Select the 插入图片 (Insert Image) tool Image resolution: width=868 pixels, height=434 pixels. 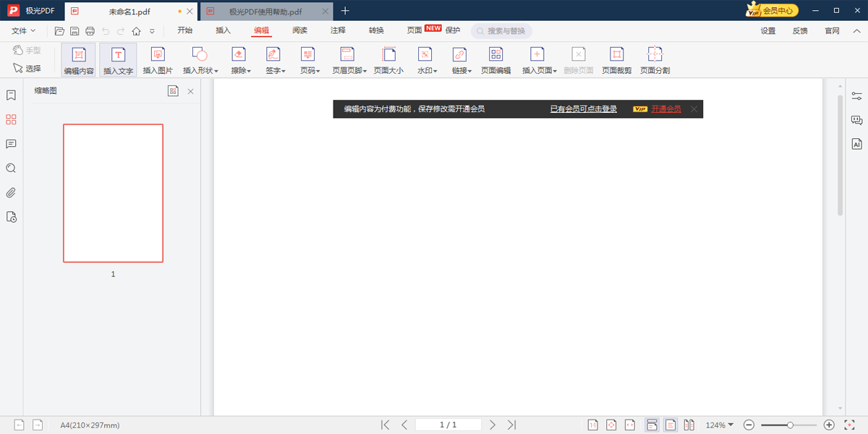pyautogui.click(x=158, y=60)
